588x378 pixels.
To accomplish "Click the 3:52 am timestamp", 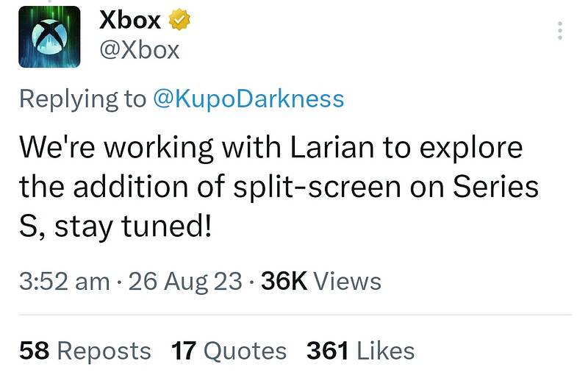I will coord(65,281).
